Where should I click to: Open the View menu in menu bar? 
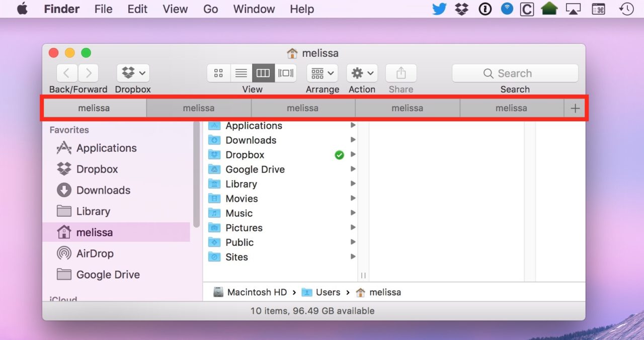[x=175, y=9]
